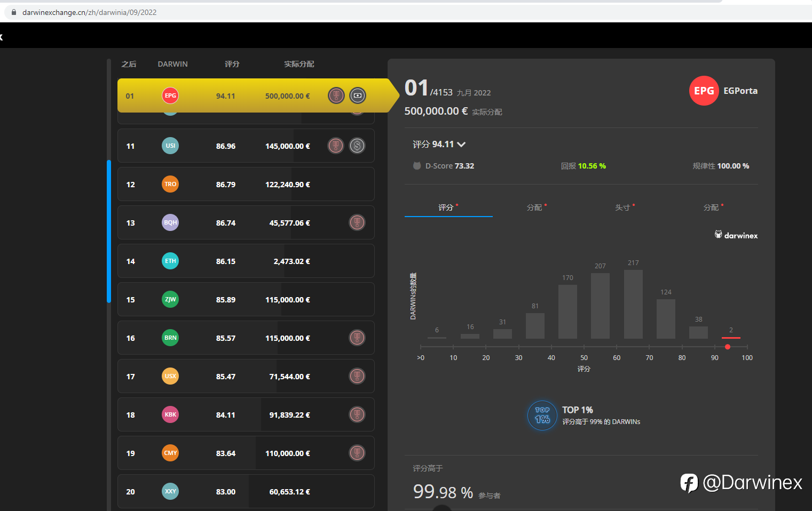Click score 83.00 in XXY row
The height and width of the screenshot is (511, 812).
point(226,492)
